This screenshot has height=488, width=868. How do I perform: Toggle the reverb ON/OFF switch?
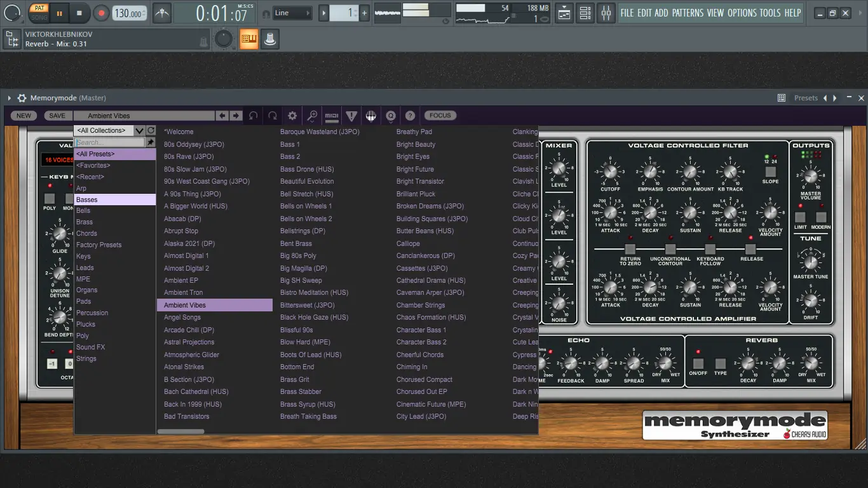click(698, 364)
